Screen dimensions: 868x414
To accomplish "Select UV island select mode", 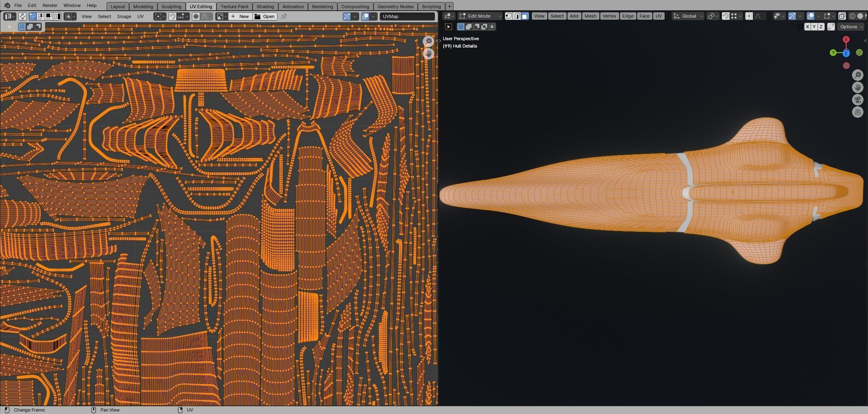I will tap(57, 16).
